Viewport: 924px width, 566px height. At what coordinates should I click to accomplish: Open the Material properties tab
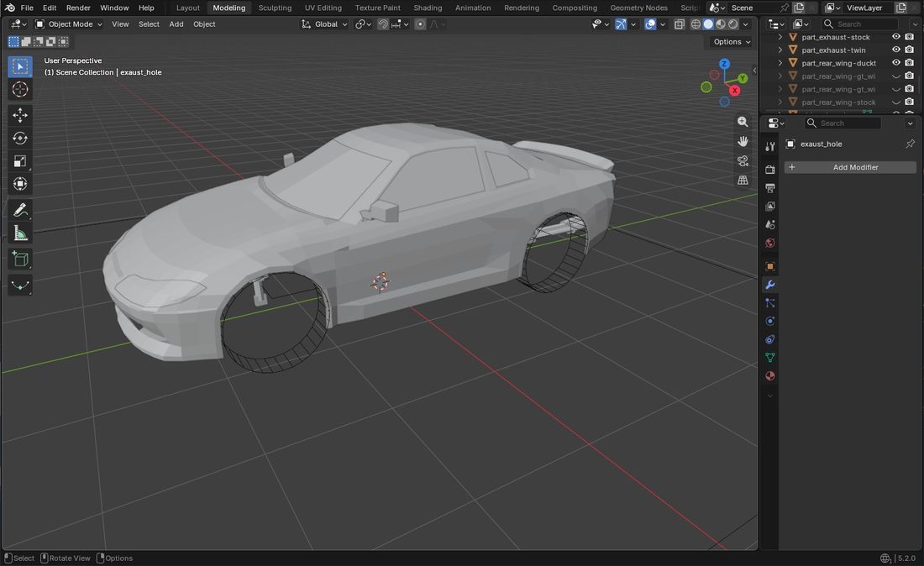pyautogui.click(x=769, y=375)
